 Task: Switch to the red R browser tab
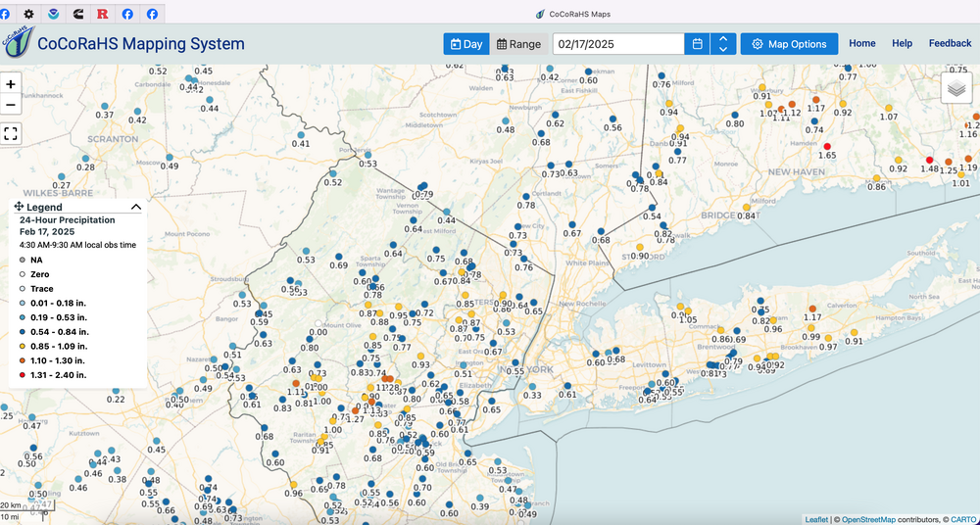103,14
